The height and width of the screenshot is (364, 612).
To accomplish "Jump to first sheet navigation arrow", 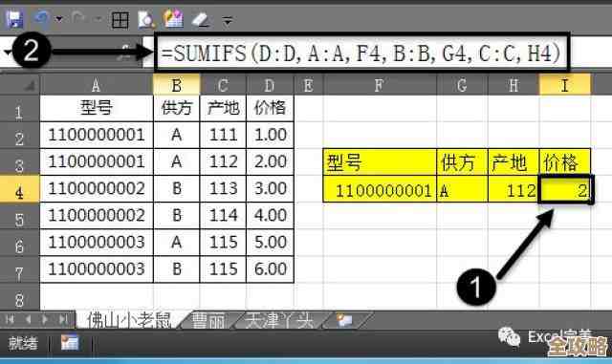I will coord(10,319).
